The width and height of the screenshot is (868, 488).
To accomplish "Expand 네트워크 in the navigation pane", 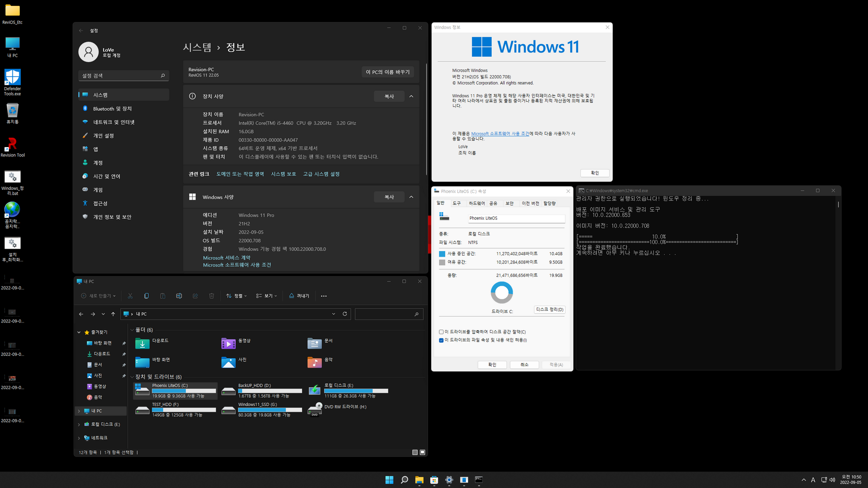I will (x=79, y=438).
